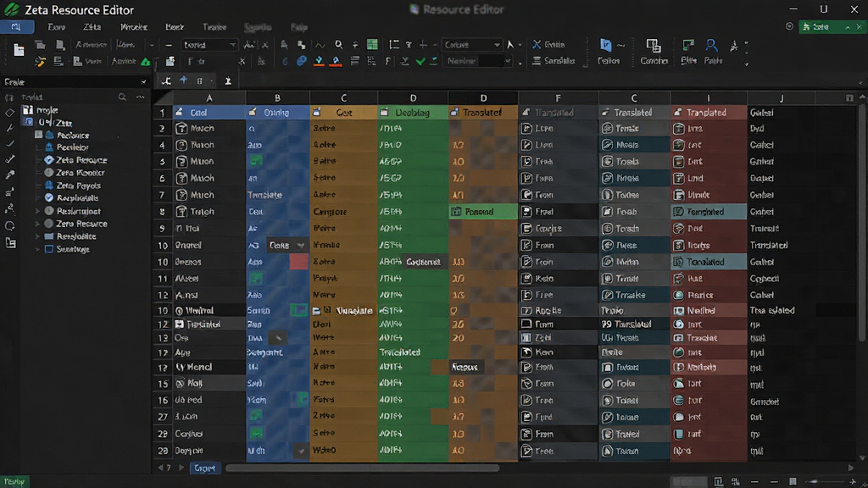Open the menu item right after Zeta
868x488 pixels.
click(133, 26)
